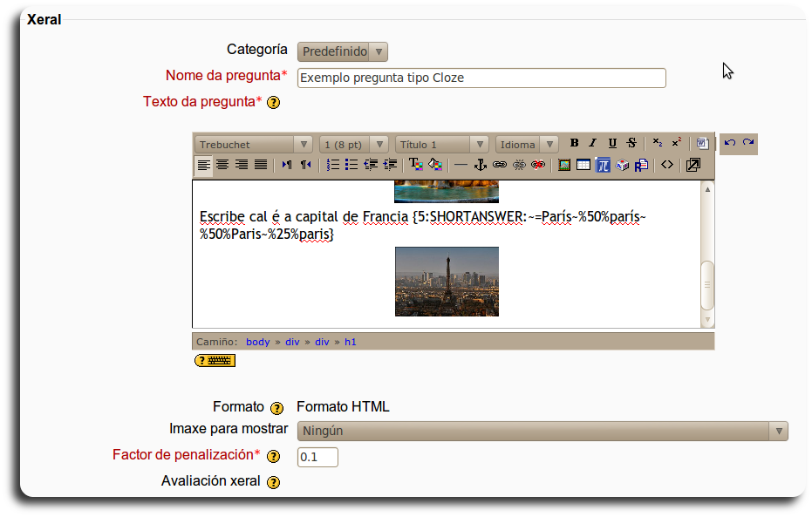Screen dimensions: 812x517
Task: Undo the last editor action
Action: (730, 144)
